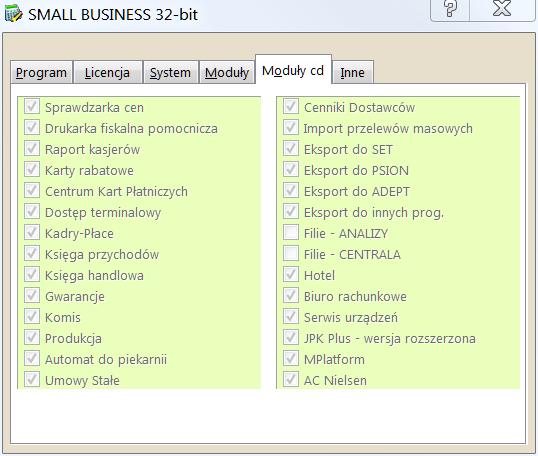Toggle Cenniki Dostawców checkbox
This screenshot has height=456, width=538.
click(x=291, y=107)
